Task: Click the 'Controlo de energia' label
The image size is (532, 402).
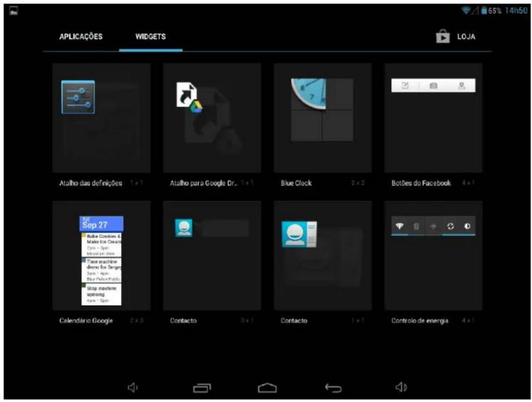Action: (x=420, y=320)
